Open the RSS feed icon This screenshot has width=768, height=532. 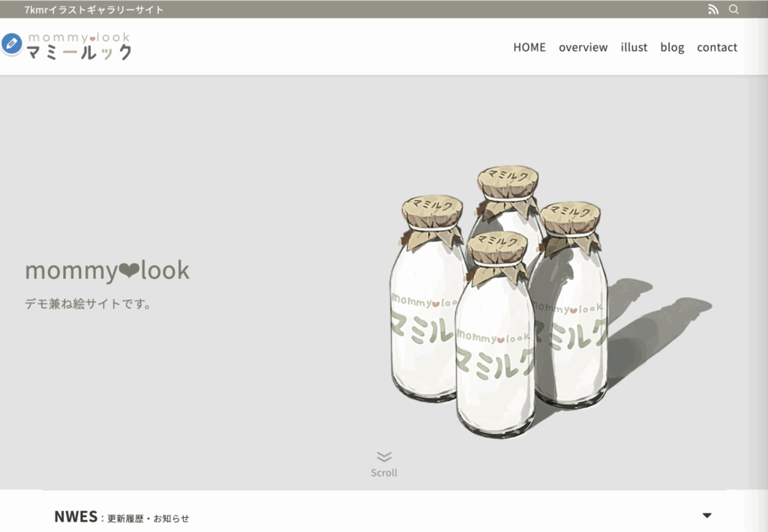click(713, 9)
